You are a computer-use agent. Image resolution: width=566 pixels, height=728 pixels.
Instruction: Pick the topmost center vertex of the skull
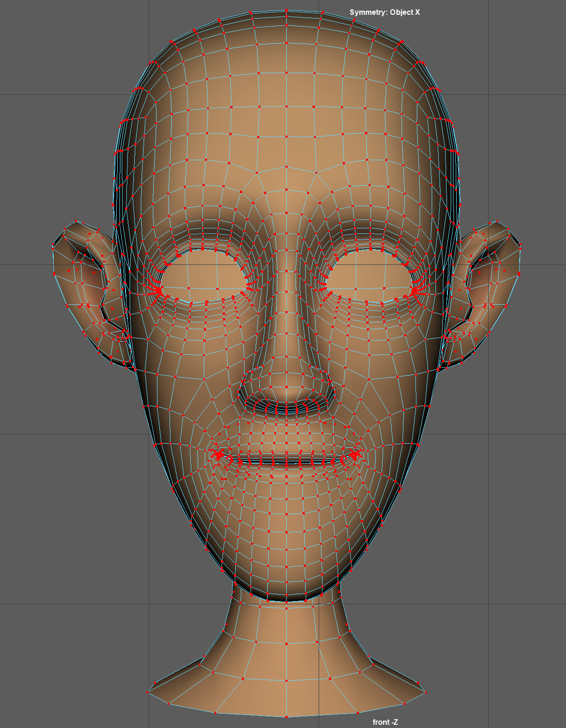286,10
